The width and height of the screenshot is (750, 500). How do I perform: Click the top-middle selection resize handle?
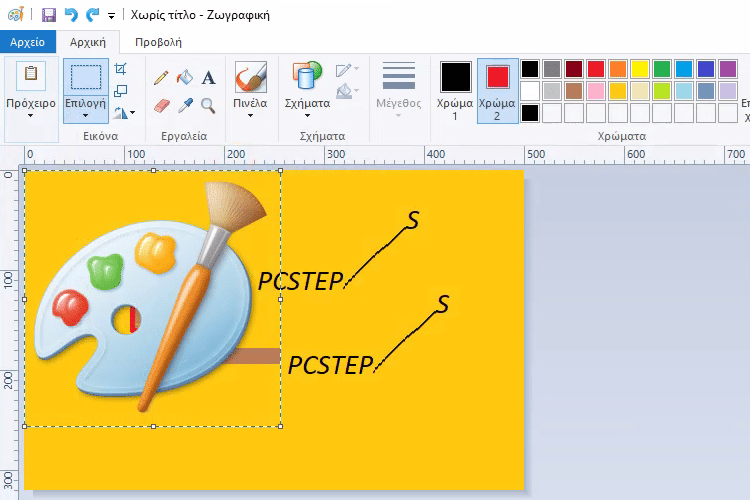153,170
